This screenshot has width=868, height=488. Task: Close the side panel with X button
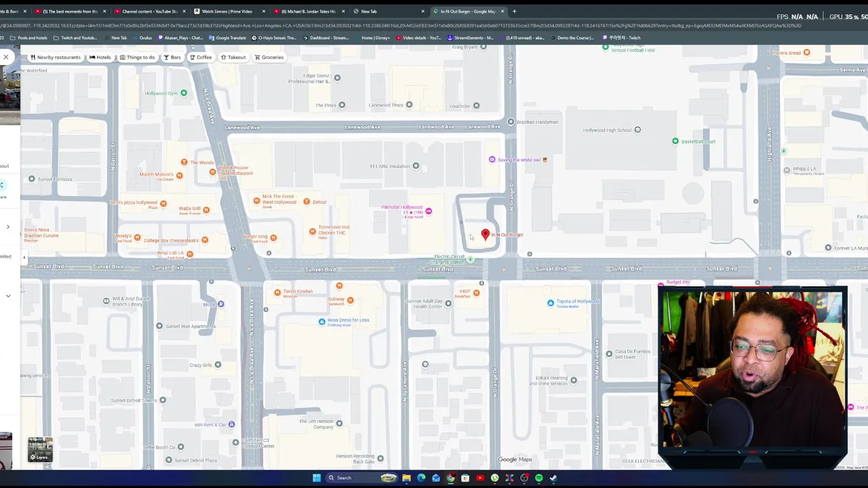(6, 57)
